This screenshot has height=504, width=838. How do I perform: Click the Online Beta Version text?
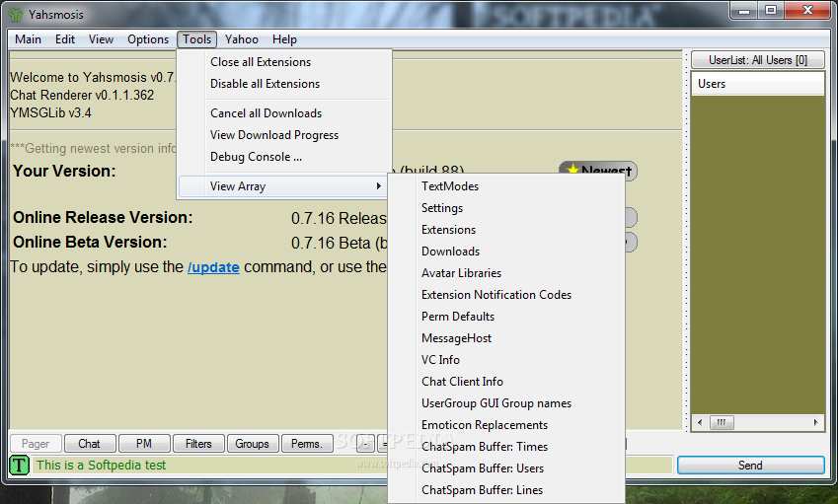(x=90, y=242)
